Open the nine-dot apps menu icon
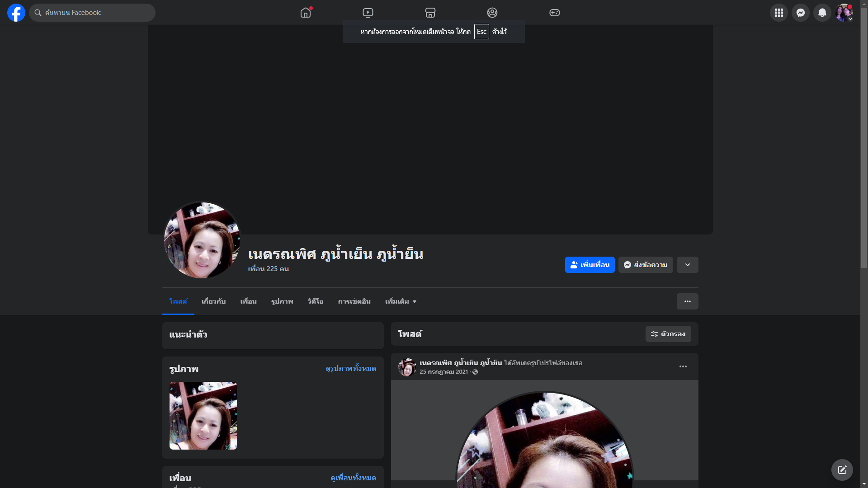The width and height of the screenshot is (868, 488). pyautogui.click(x=779, y=13)
